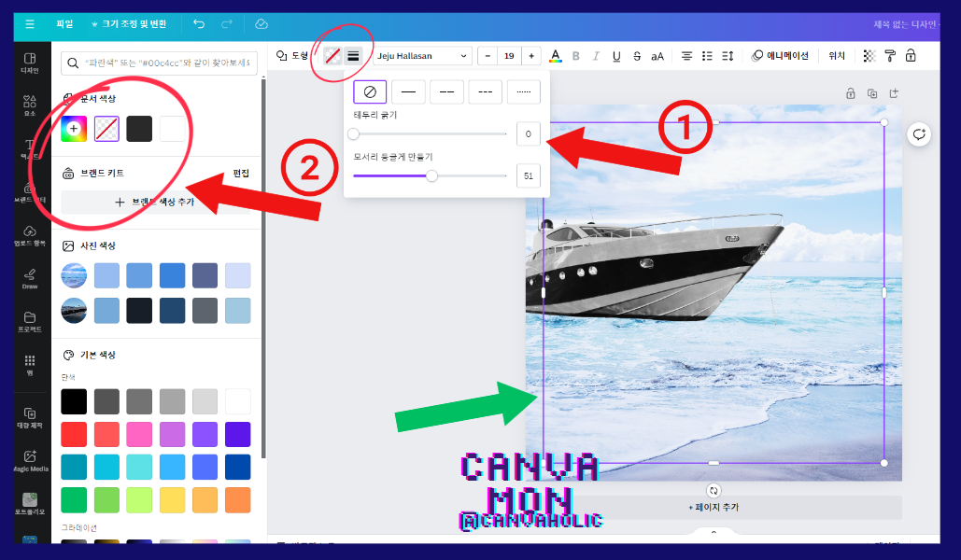The height and width of the screenshot is (560, 961).
Task: Click the text alignment icon
Action: [x=686, y=56]
